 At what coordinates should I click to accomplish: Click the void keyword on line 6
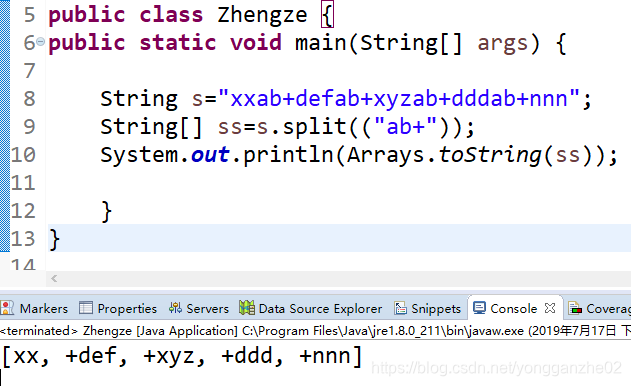tap(256, 43)
